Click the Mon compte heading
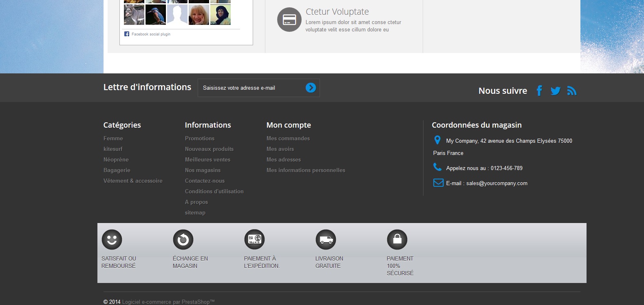This screenshot has height=305, width=644. pyautogui.click(x=289, y=125)
